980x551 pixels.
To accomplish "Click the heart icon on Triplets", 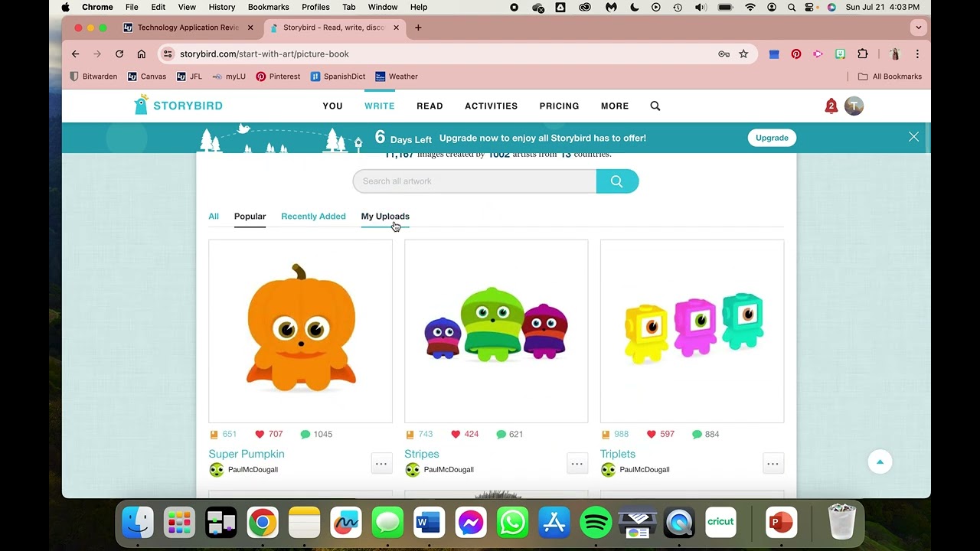I will (x=652, y=434).
